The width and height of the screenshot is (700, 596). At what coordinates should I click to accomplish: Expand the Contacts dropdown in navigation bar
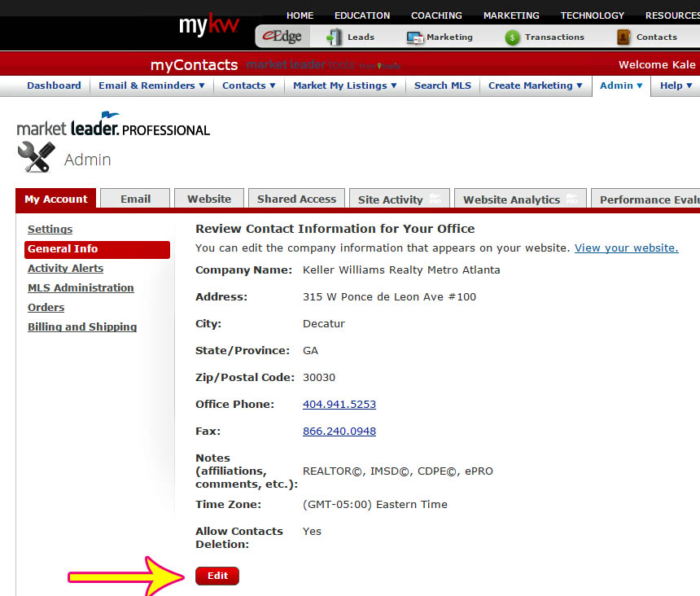(248, 85)
